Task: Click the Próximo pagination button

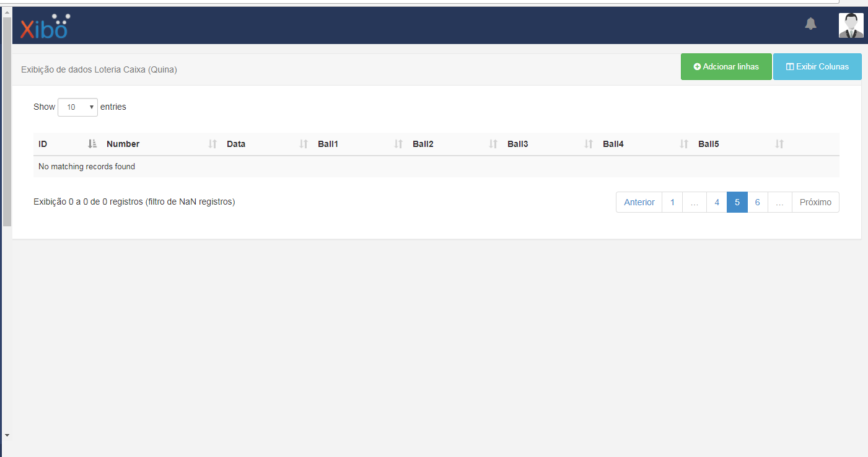Action: point(815,202)
